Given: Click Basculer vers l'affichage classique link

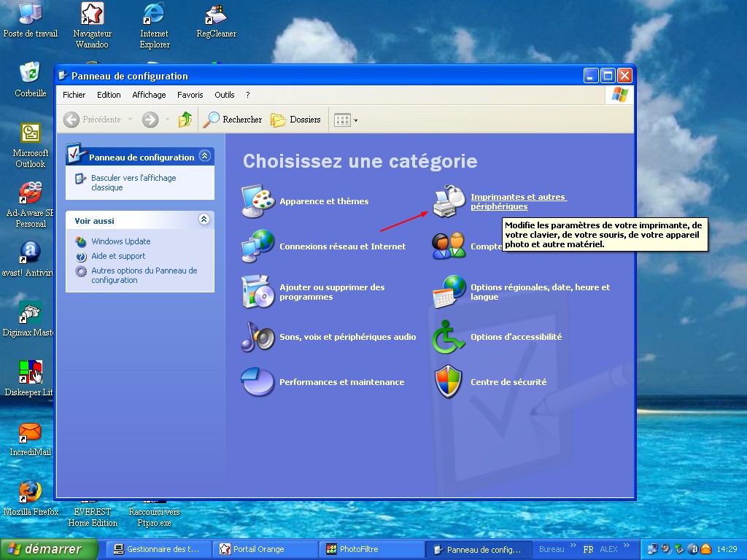Looking at the screenshot, I should (x=133, y=182).
